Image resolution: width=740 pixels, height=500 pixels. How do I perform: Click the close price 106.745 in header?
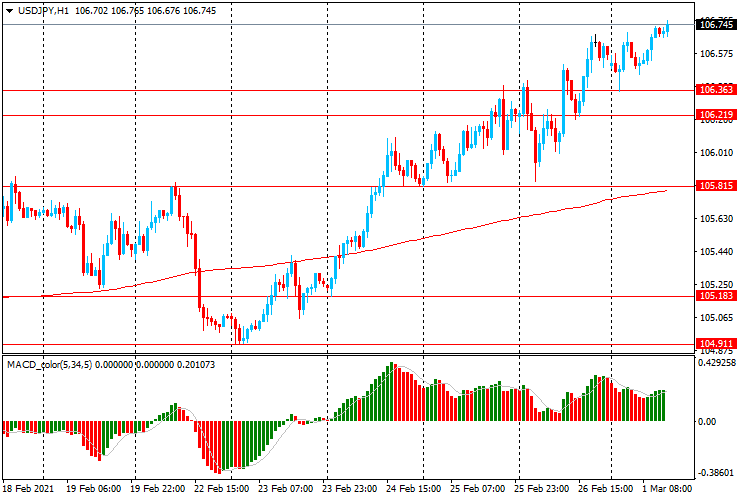click(x=200, y=10)
